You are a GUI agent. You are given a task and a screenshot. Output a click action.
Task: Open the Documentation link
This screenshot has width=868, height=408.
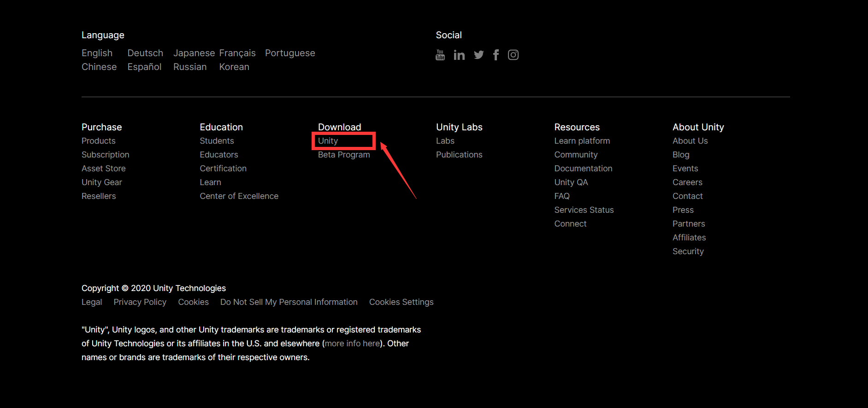[x=584, y=169]
